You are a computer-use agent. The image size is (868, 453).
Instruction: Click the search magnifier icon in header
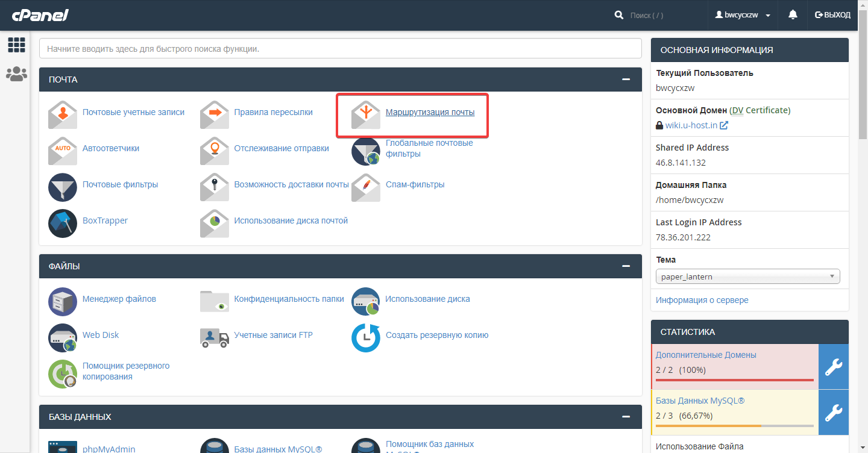pos(619,15)
